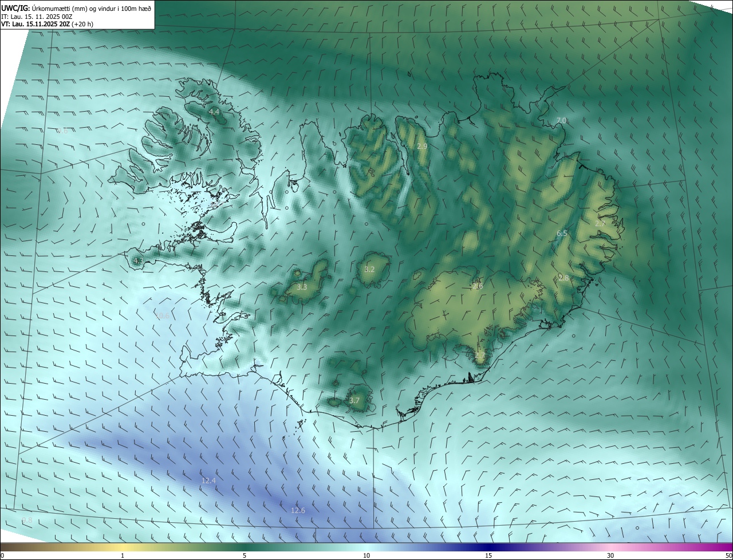The width and height of the screenshot is (733, 560).
Task: Click the 3.2 value label on the map
Action: pyautogui.click(x=369, y=269)
